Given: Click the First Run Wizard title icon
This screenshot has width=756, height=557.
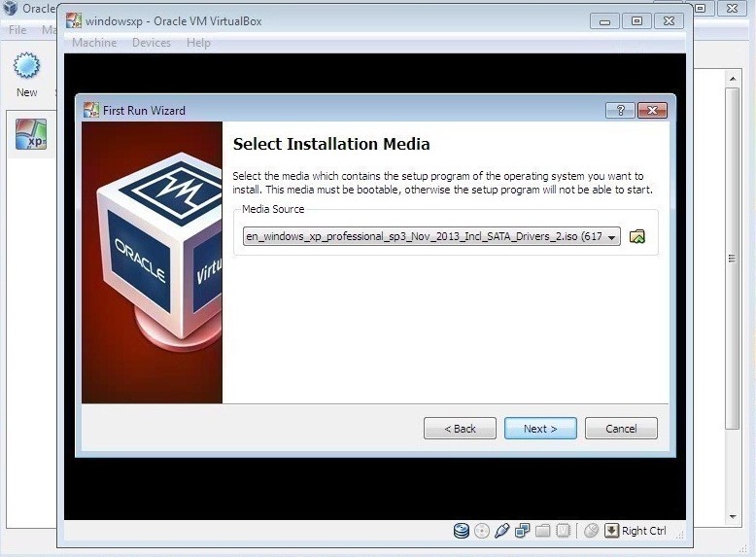Looking at the screenshot, I should coord(91,110).
